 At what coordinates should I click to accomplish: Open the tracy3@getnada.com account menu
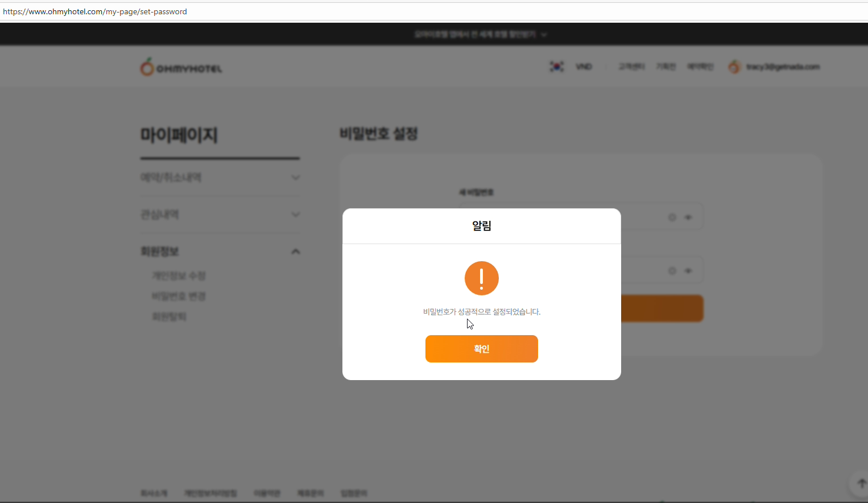tap(783, 67)
